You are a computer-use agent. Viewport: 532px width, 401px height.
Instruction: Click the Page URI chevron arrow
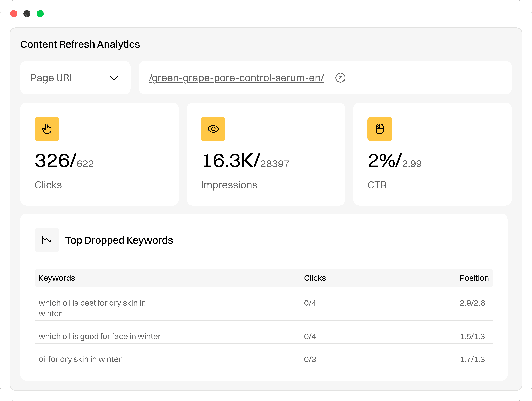(114, 78)
